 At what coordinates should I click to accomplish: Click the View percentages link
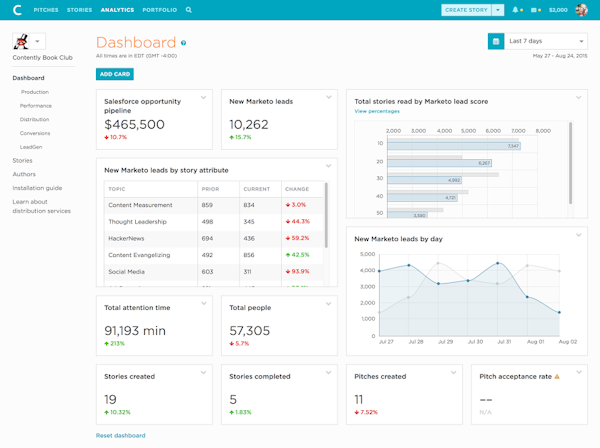pos(377,111)
